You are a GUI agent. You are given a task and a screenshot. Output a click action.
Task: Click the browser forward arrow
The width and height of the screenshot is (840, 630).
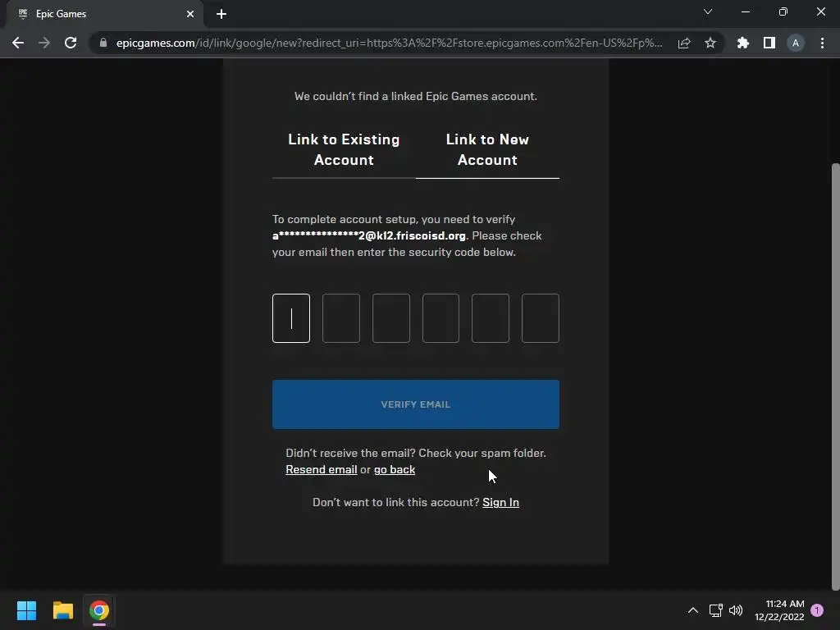click(x=44, y=43)
